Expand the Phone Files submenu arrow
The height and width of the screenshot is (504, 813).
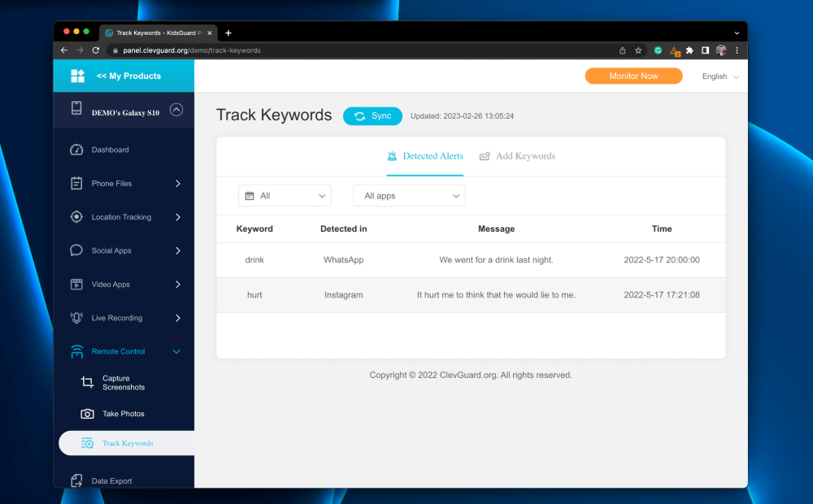coord(178,184)
